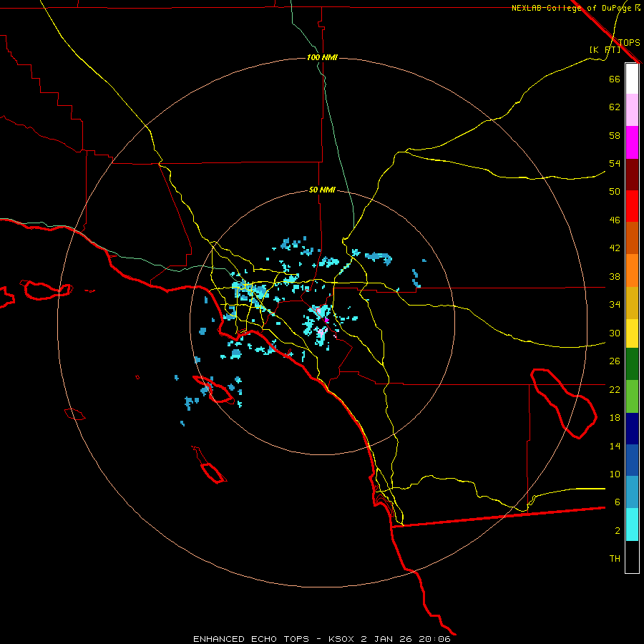Click the legend value 62

(x=615, y=107)
